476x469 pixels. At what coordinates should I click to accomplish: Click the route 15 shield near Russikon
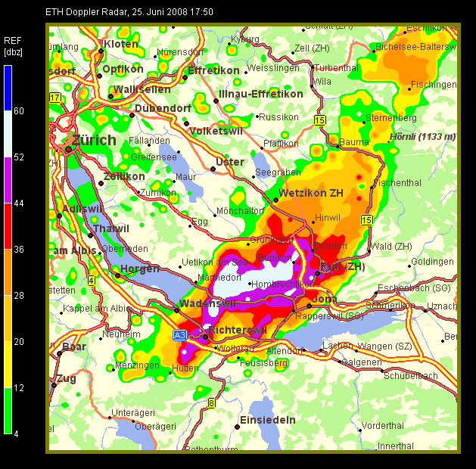[x=320, y=120]
